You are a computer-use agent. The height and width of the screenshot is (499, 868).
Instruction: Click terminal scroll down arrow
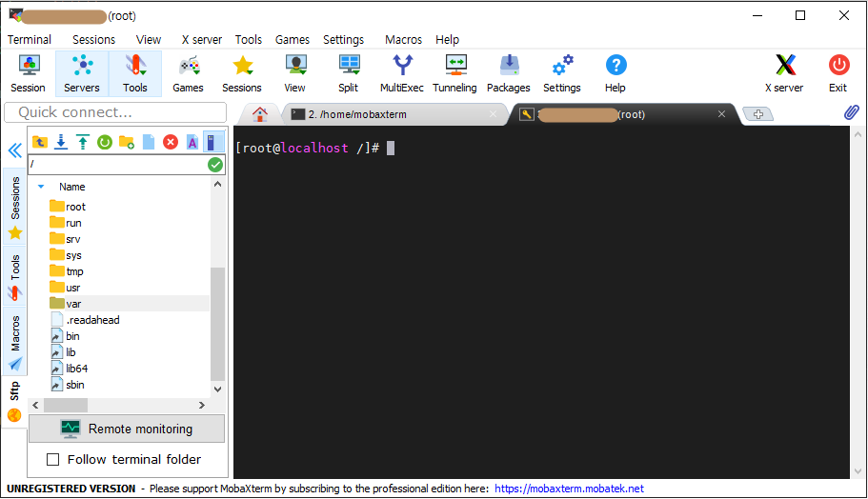pyautogui.click(x=858, y=472)
